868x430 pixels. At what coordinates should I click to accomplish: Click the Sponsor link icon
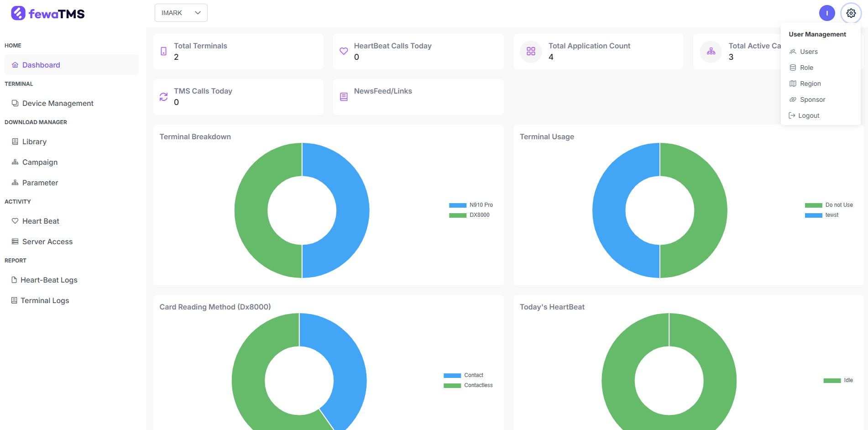coord(793,100)
